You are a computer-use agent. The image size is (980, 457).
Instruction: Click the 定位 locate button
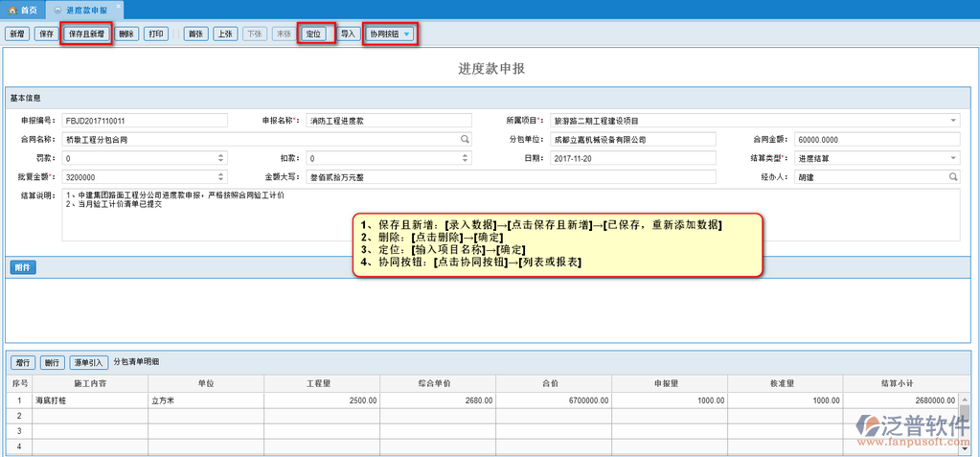(313, 34)
